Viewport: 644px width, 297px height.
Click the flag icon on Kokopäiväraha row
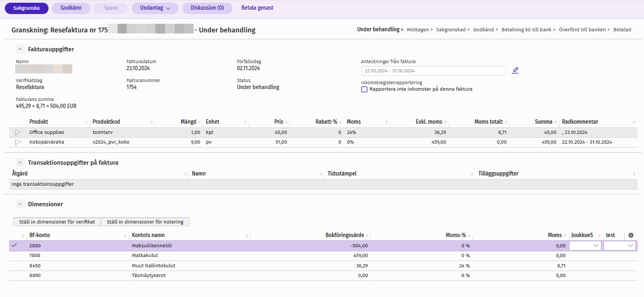(x=18, y=142)
